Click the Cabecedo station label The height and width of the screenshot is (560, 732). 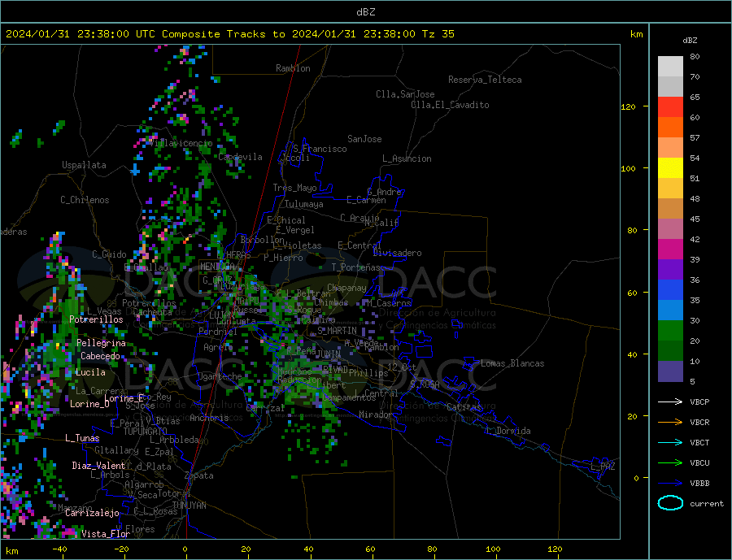coord(100,356)
